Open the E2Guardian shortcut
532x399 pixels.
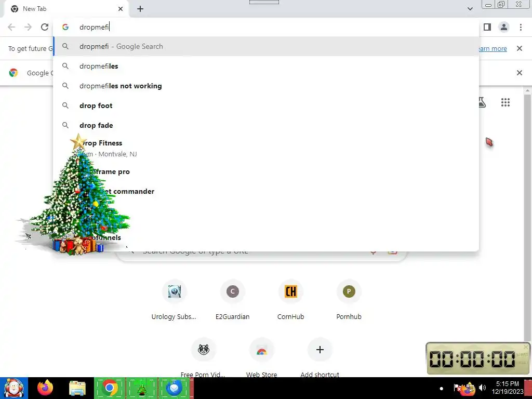[x=232, y=300]
